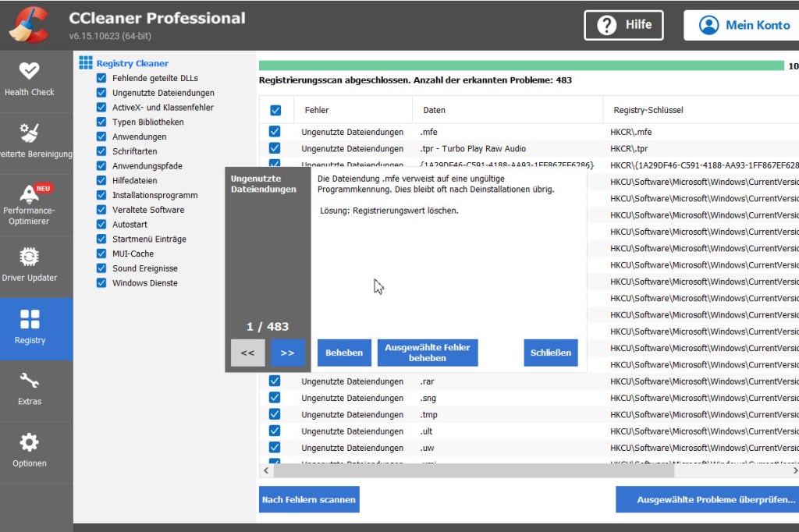
Task: Click the horizontal scrollbar thumb
Action: point(474,470)
